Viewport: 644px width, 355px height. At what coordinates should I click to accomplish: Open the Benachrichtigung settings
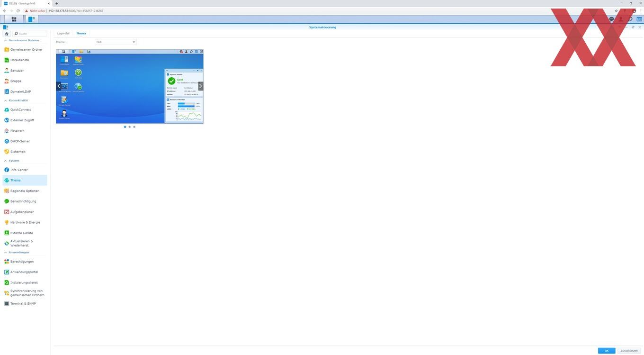25,201
